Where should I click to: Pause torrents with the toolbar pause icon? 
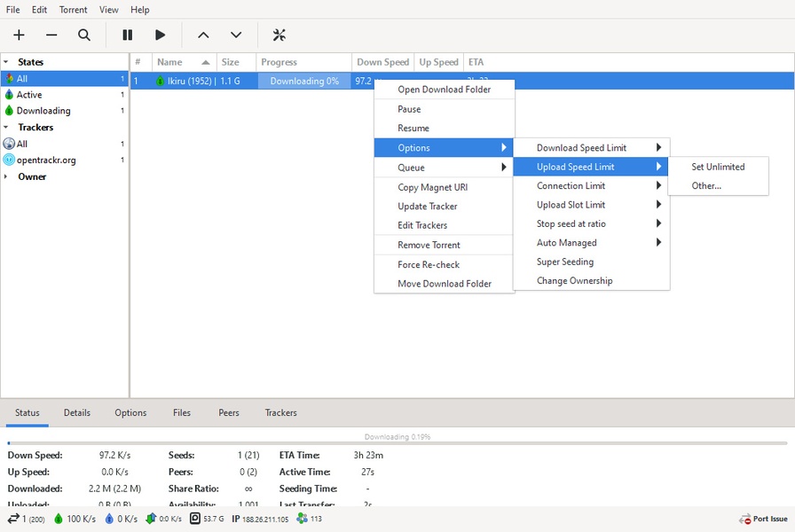127,35
